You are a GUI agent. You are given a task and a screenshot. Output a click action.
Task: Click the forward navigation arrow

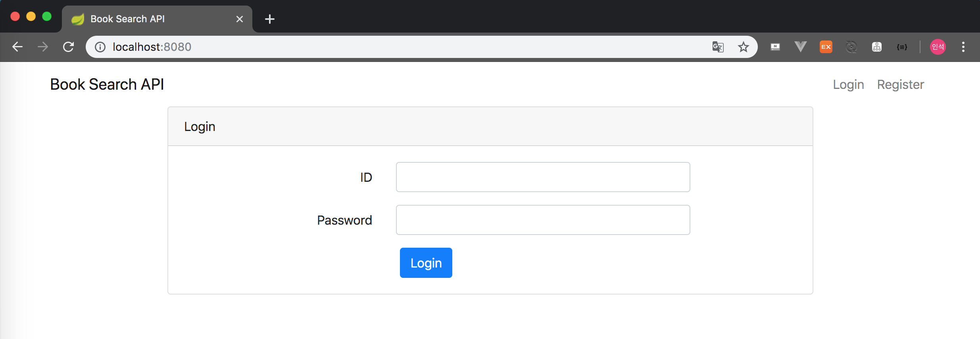(x=43, y=46)
